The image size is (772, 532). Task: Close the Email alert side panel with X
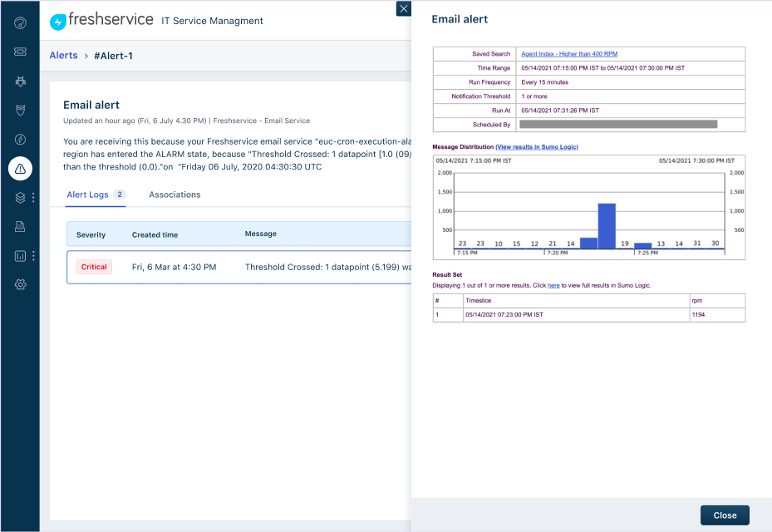pos(404,8)
